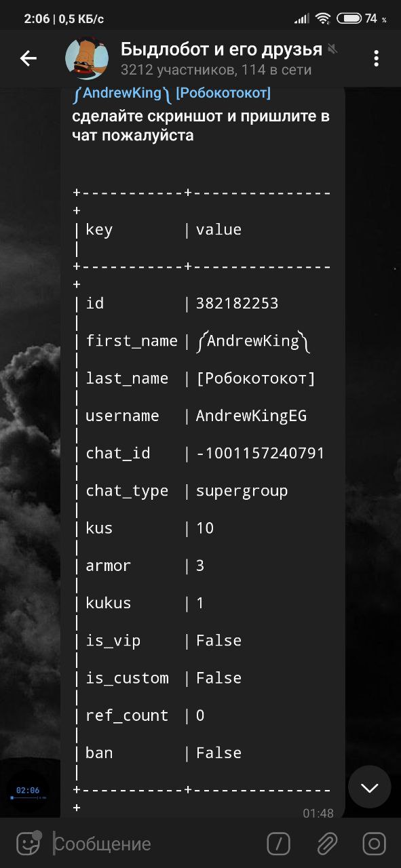Open the group avatar picture
This screenshot has height=868, width=401.
(x=87, y=58)
